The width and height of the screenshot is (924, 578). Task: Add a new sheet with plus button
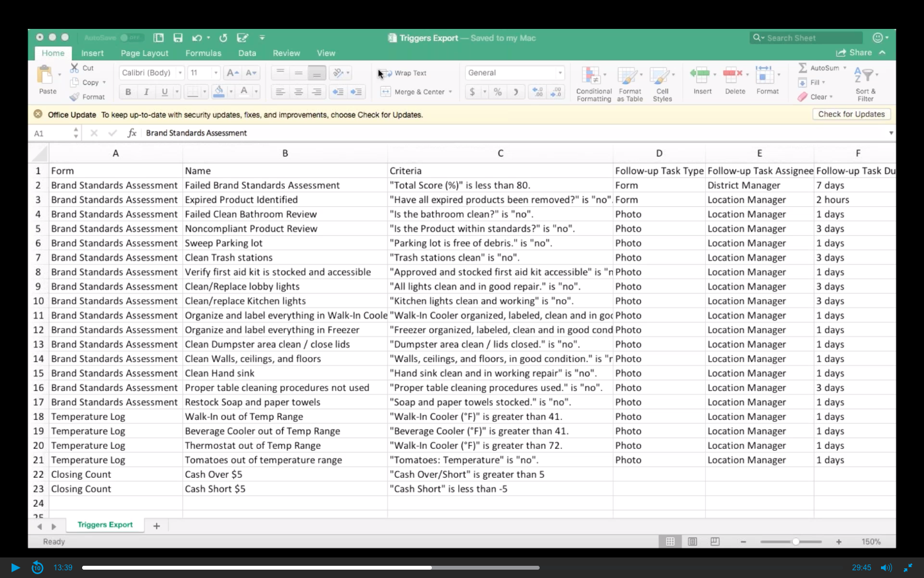157,526
